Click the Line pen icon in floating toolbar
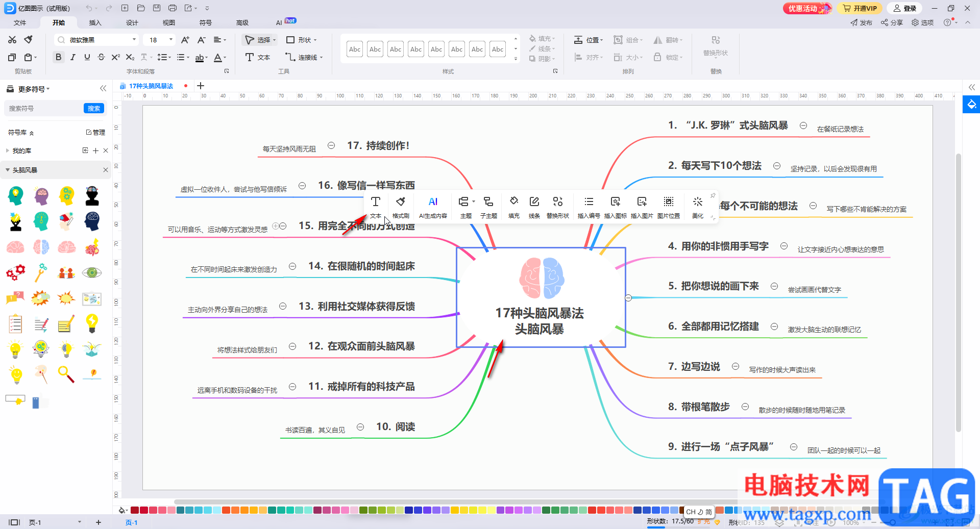 (534, 207)
